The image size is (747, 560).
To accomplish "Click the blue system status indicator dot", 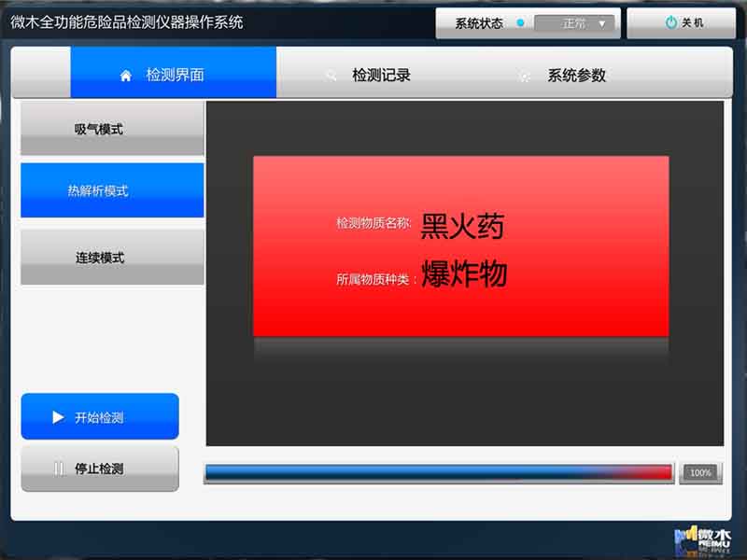I will 520,23.
